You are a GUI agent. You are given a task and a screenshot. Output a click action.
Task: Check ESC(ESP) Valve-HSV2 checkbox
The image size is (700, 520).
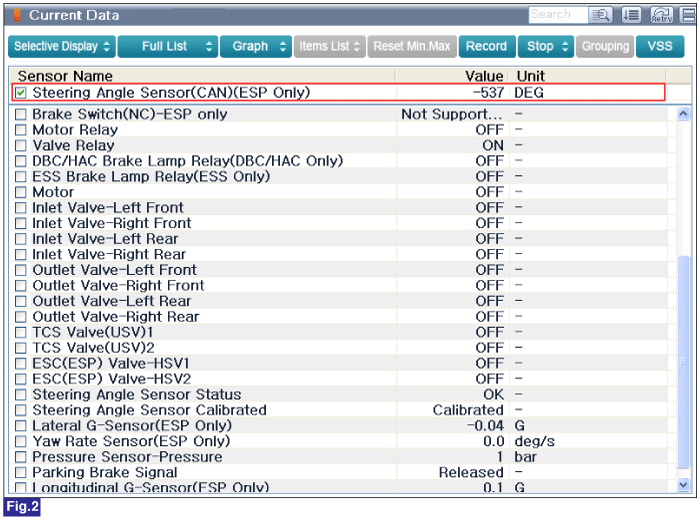pyautogui.click(x=21, y=379)
